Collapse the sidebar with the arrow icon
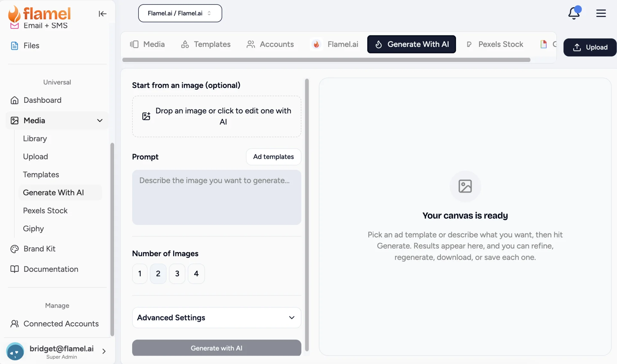Viewport: 617px width, 364px height. 102,13
